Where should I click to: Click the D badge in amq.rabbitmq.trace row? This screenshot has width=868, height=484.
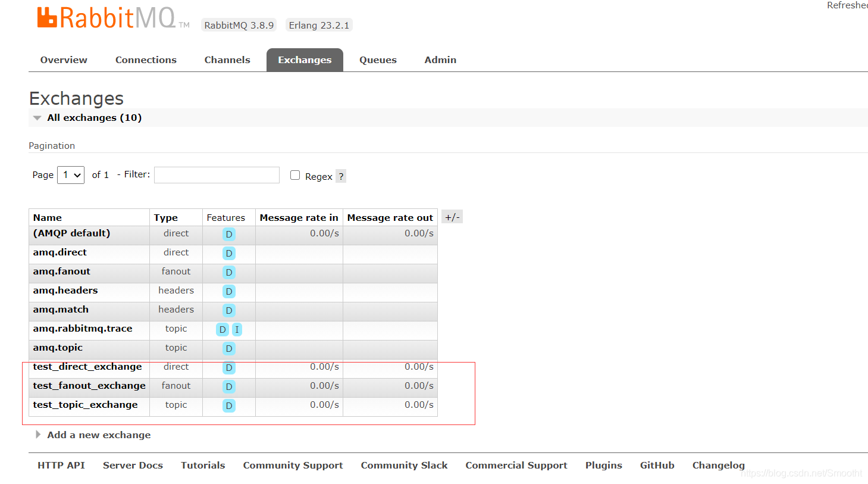(x=223, y=330)
